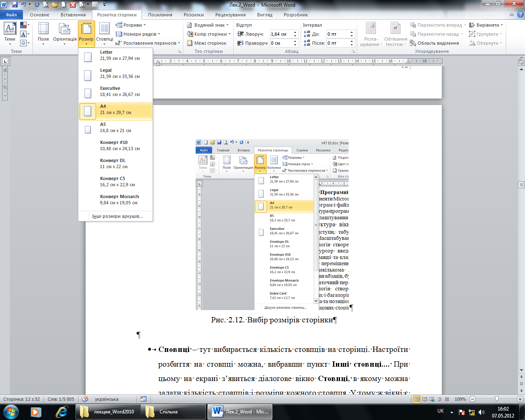Select the Executive page size
The image size is (525, 420).
coord(116,93)
